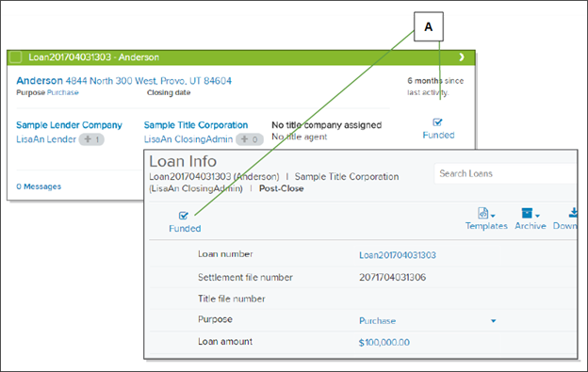Click the No title agent text
The height and width of the screenshot is (372, 588).
[300, 137]
